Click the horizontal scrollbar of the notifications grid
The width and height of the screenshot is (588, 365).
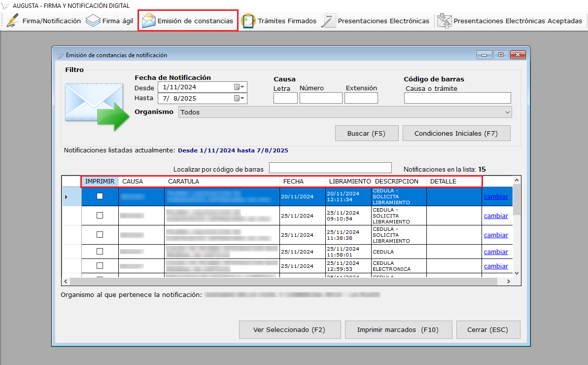[x=283, y=281]
